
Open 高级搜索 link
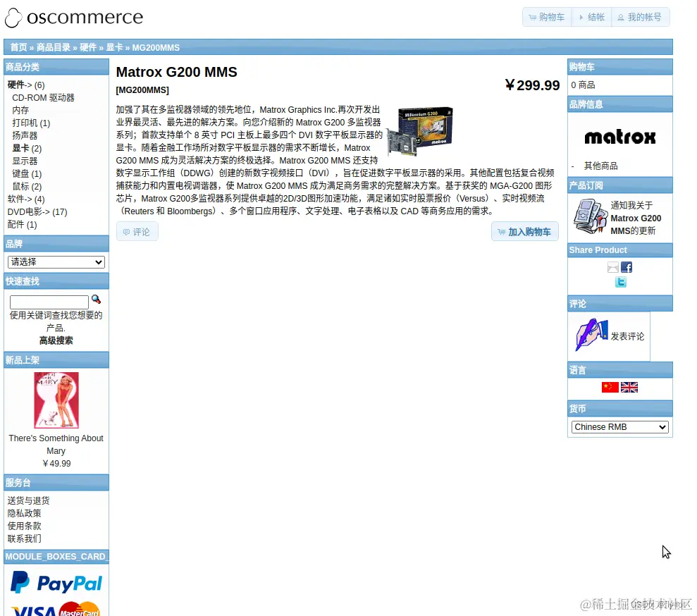(x=56, y=340)
